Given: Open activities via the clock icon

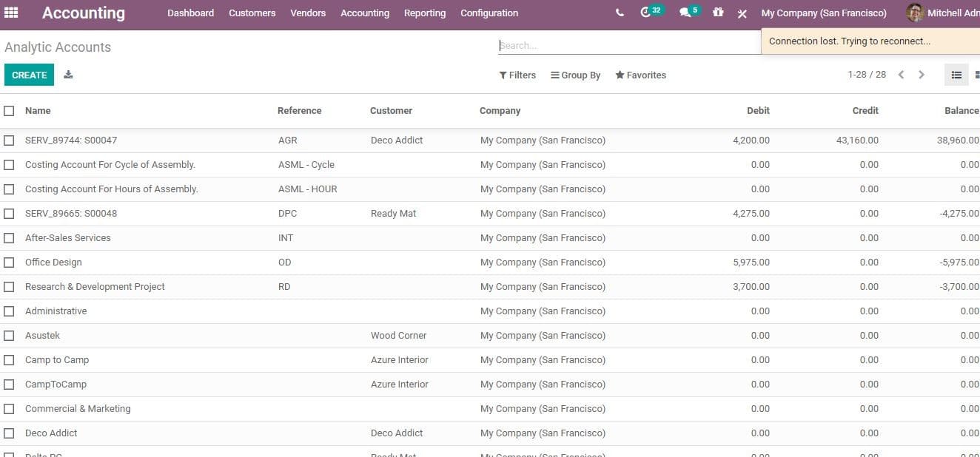Looking at the screenshot, I should click(646, 13).
